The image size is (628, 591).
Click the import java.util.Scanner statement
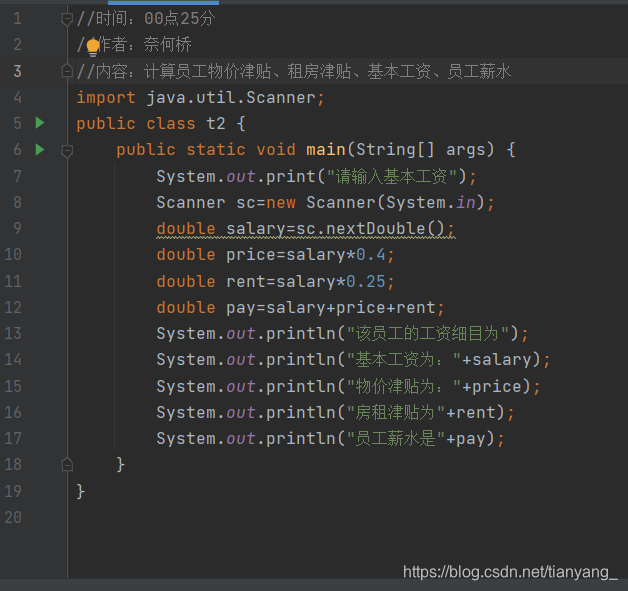tap(200, 98)
